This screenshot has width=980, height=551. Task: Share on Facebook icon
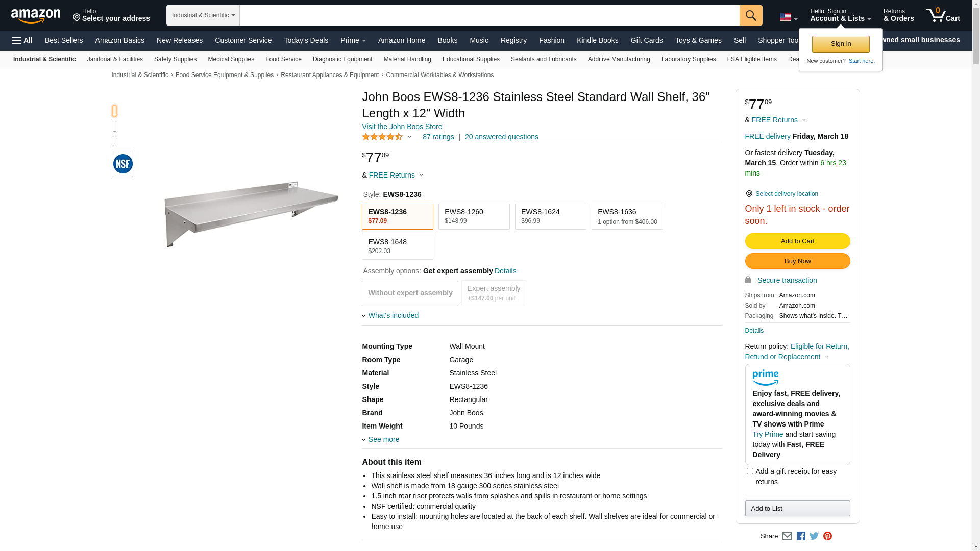[801, 536]
